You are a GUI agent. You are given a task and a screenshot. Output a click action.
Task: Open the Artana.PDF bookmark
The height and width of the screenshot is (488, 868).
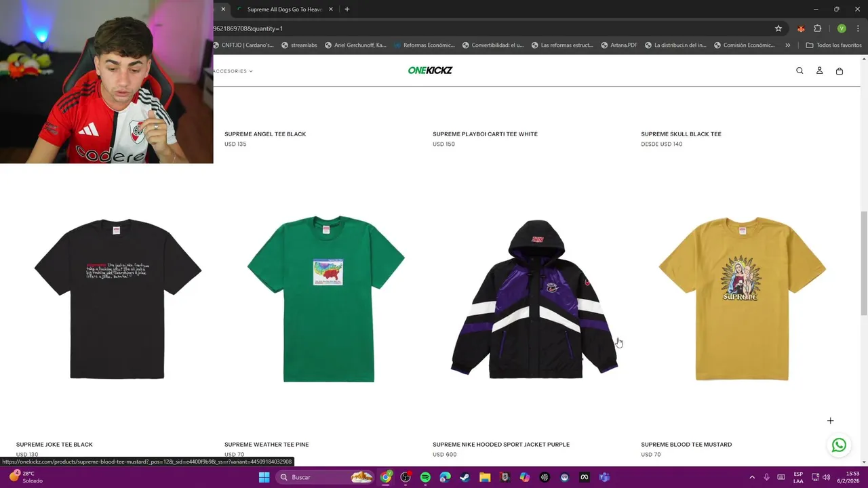click(x=618, y=45)
